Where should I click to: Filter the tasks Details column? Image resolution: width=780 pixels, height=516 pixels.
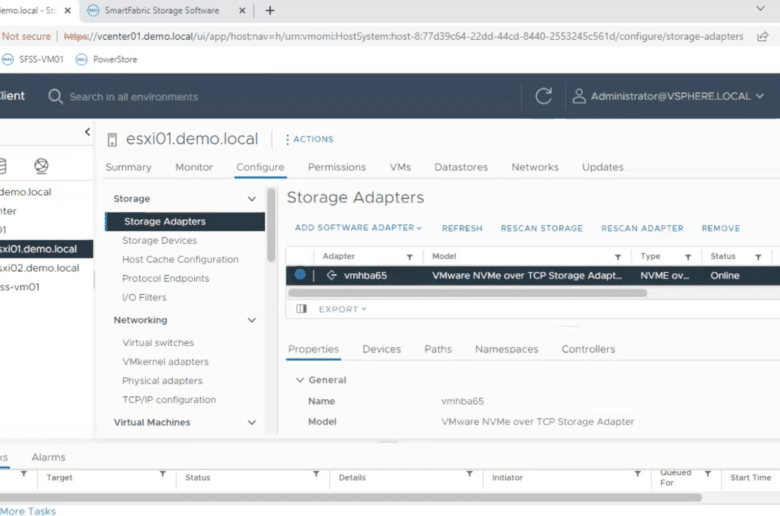click(469, 474)
